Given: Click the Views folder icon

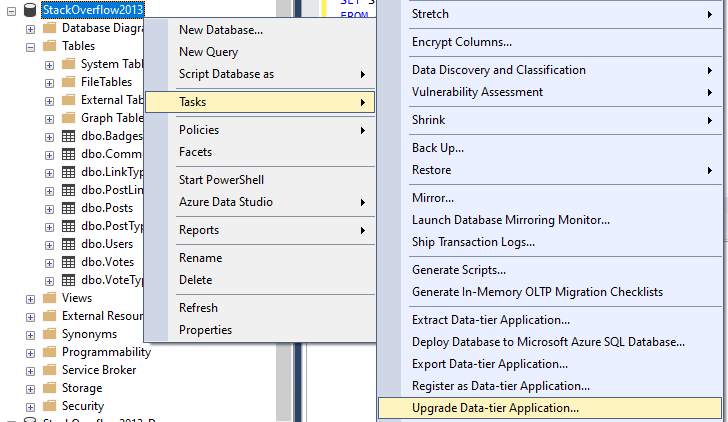Looking at the screenshot, I should (49, 298).
